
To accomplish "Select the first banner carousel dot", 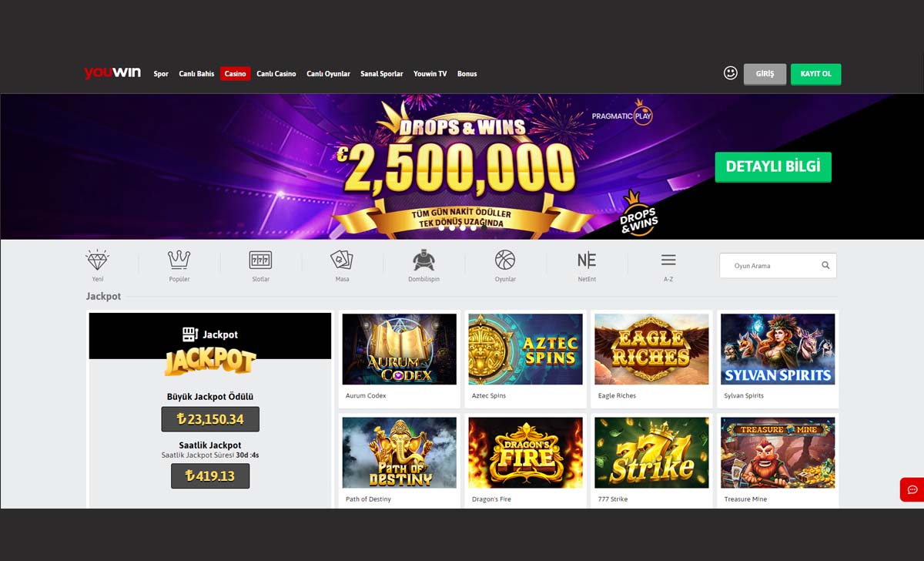I will tap(442, 227).
